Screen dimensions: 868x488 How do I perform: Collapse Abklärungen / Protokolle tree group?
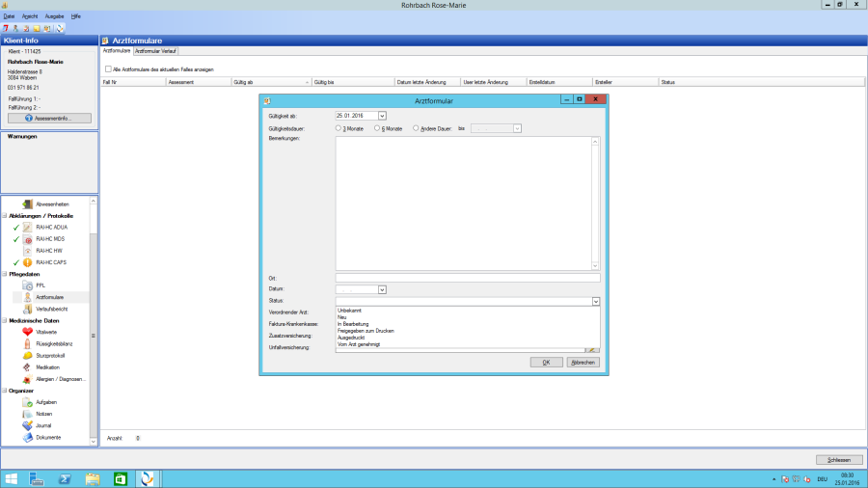(5, 216)
